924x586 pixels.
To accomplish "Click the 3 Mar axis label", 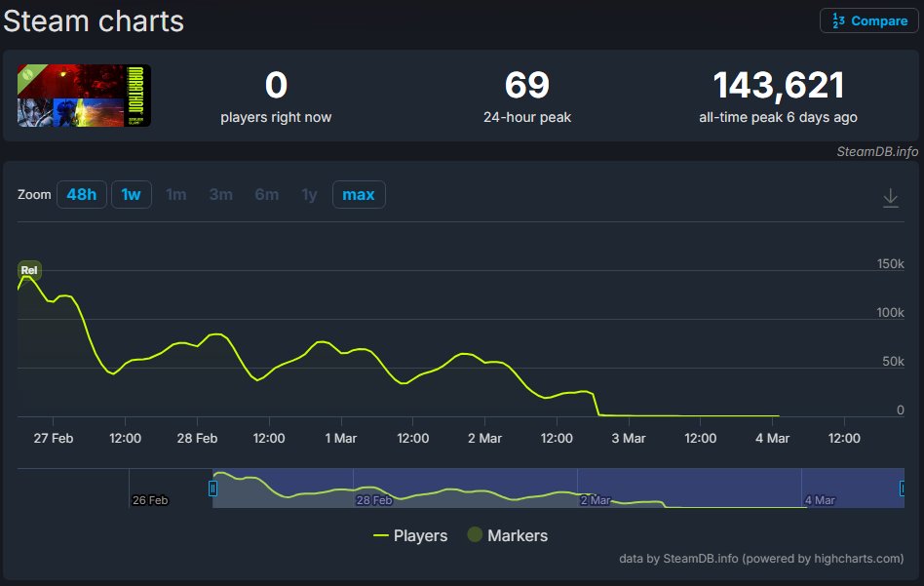I will 628,438.
